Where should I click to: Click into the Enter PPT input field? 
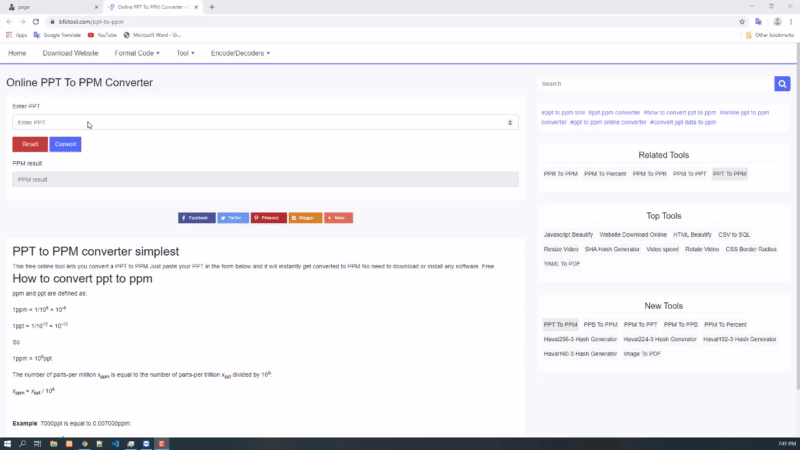tap(260, 122)
